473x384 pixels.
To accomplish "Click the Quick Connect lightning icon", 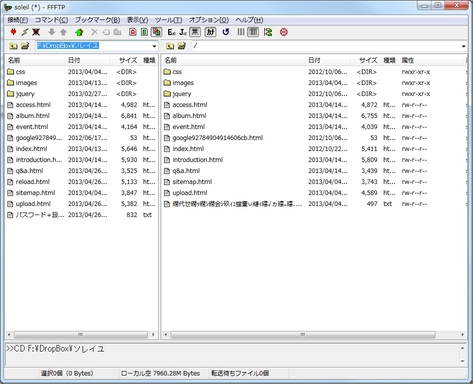I will coord(25,32).
